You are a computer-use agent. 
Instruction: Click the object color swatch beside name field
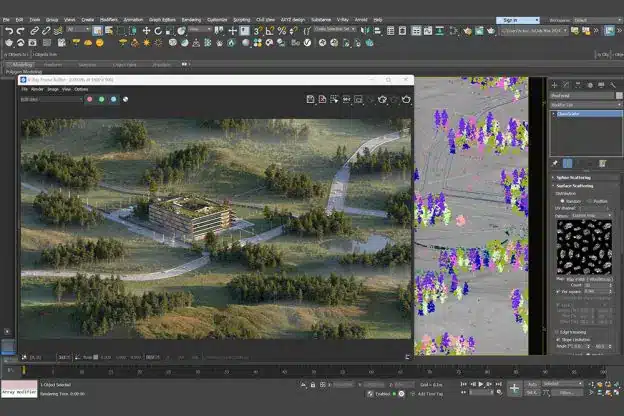(x=619, y=96)
